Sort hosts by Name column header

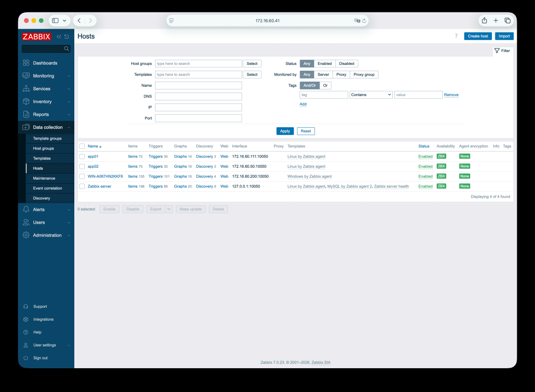95,146
